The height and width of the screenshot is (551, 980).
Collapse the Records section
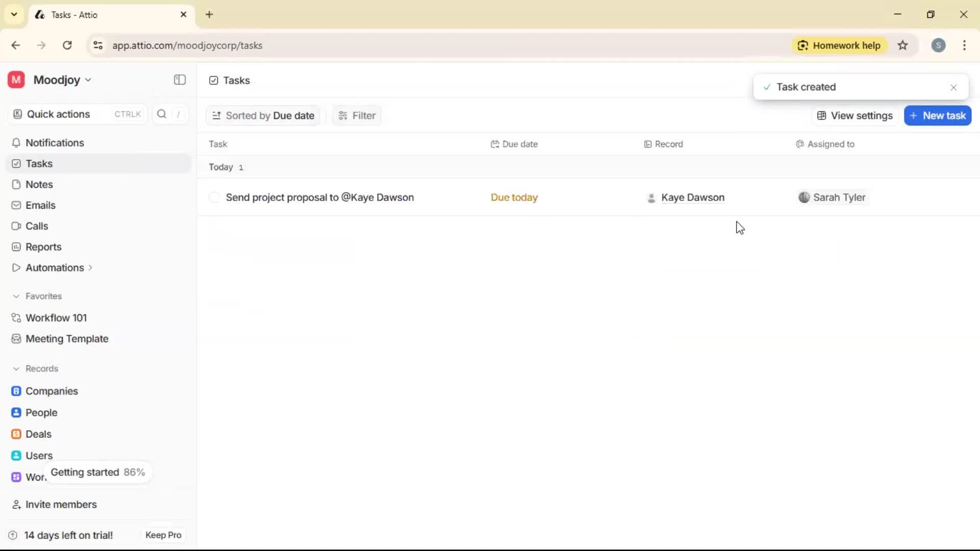tap(16, 368)
